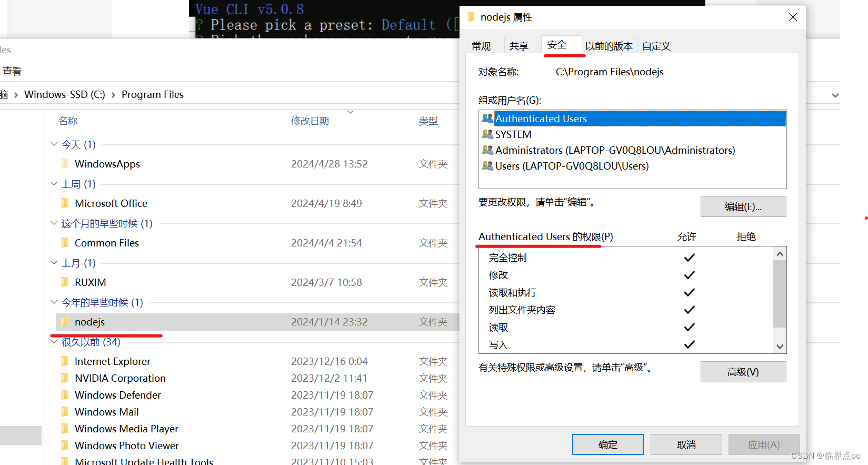Click the Users group icon in the list
Viewport: 868px width, 465px height.
487,166
